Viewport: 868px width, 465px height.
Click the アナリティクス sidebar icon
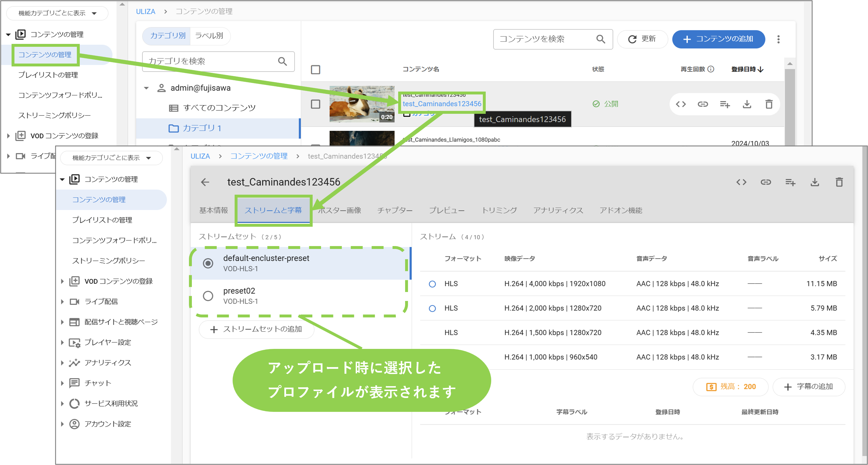pyautogui.click(x=75, y=363)
